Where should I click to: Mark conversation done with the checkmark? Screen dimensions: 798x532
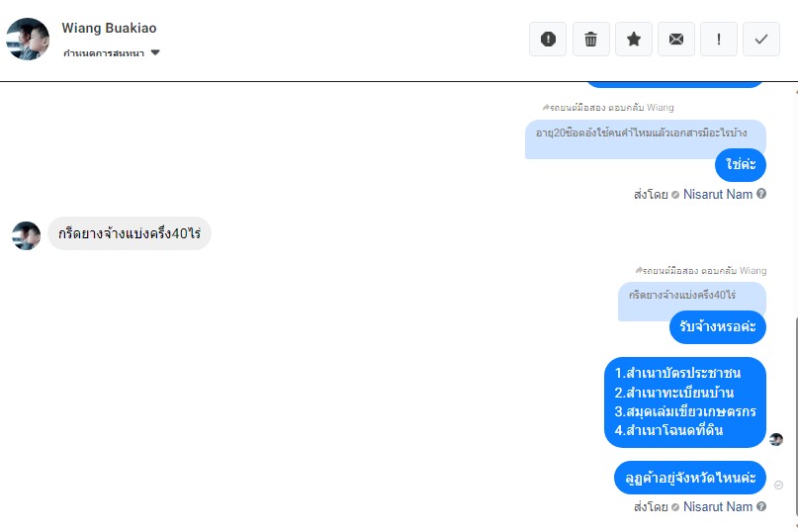[x=761, y=40]
